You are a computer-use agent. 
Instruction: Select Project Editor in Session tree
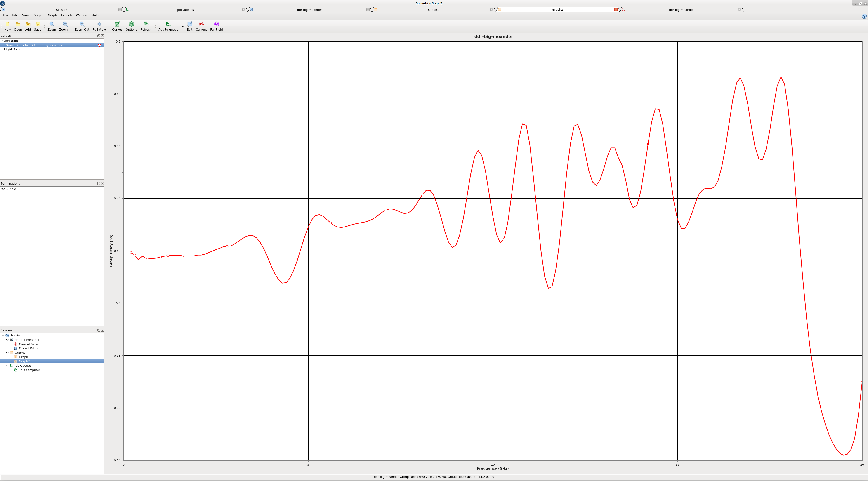29,348
